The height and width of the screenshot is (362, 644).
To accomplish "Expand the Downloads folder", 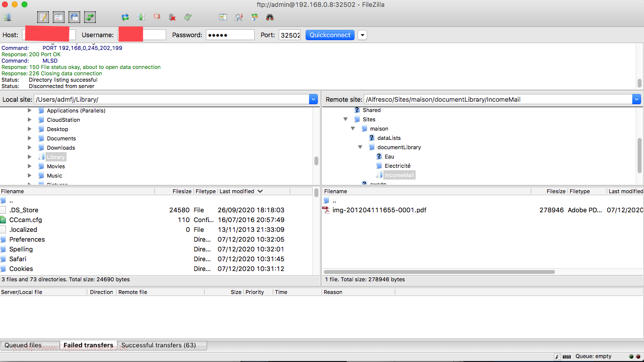I will coord(30,148).
